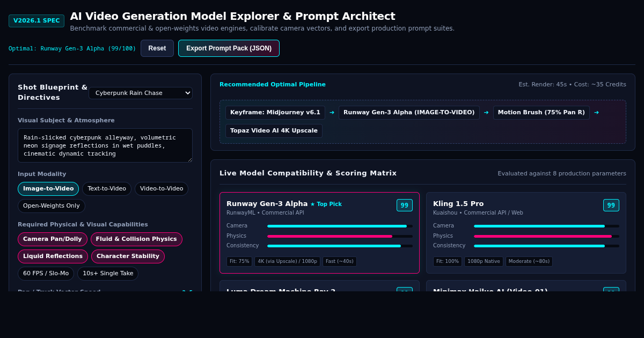Click the Recommended Optimal Pipeline heading

pyautogui.click(x=273, y=85)
